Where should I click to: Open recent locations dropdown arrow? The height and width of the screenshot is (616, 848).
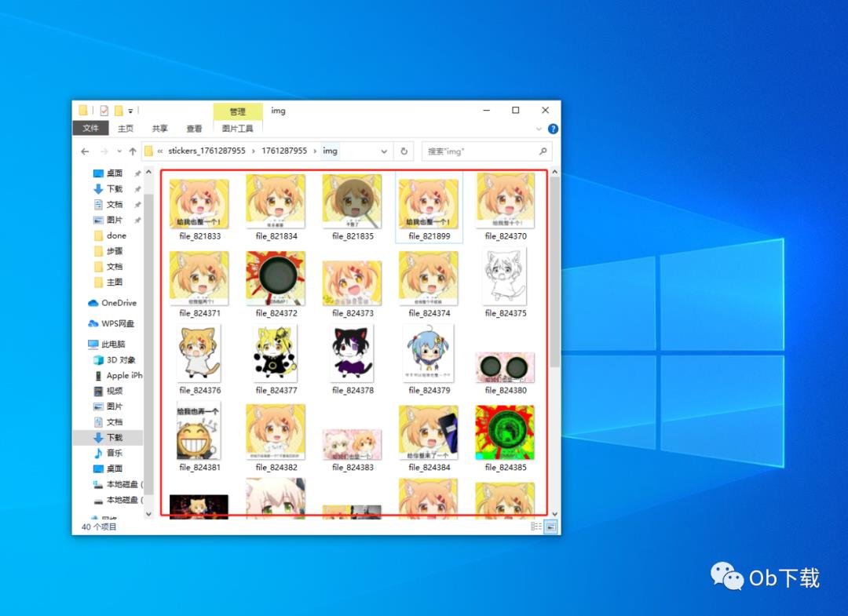[x=119, y=151]
